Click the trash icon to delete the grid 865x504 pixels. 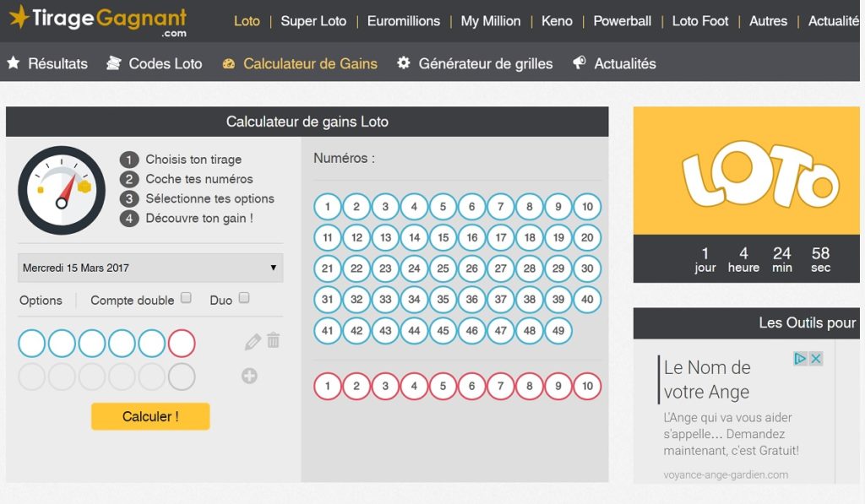(273, 340)
